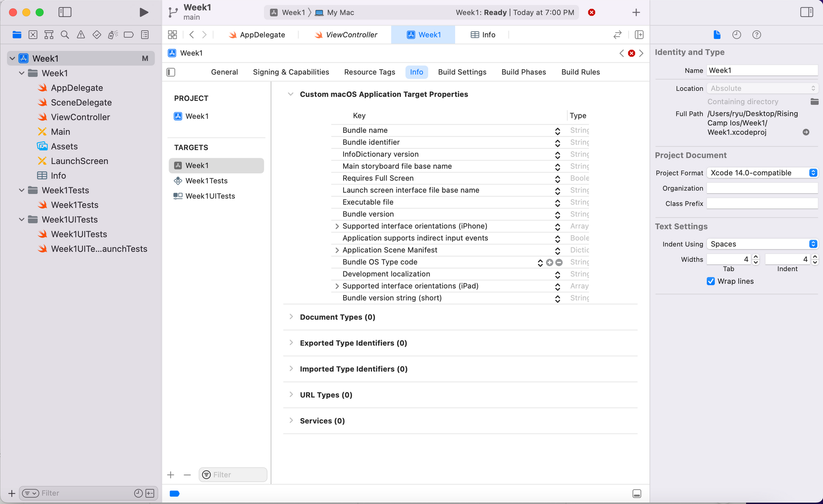The height and width of the screenshot is (504, 823).
Task: Open the Resource Tags tab
Action: pyautogui.click(x=370, y=72)
